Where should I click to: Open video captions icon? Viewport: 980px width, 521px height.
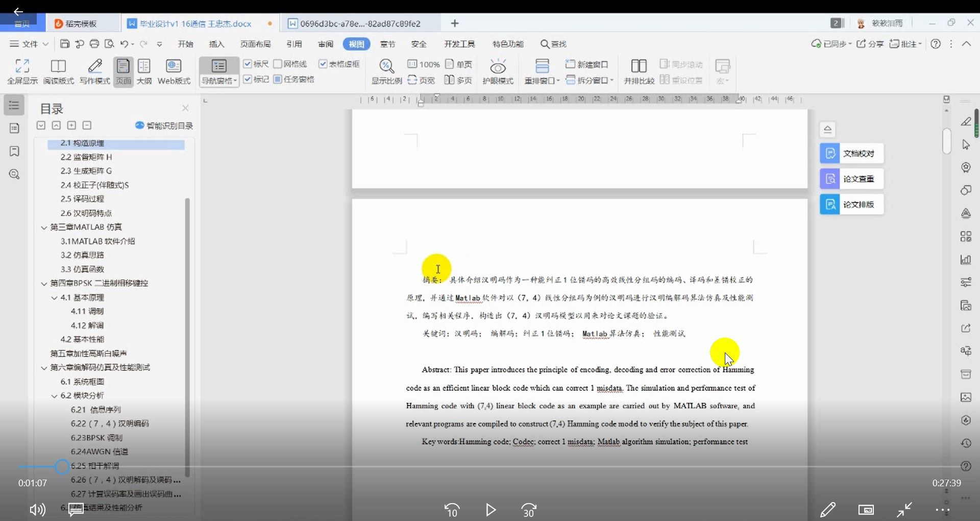point(76,509)
